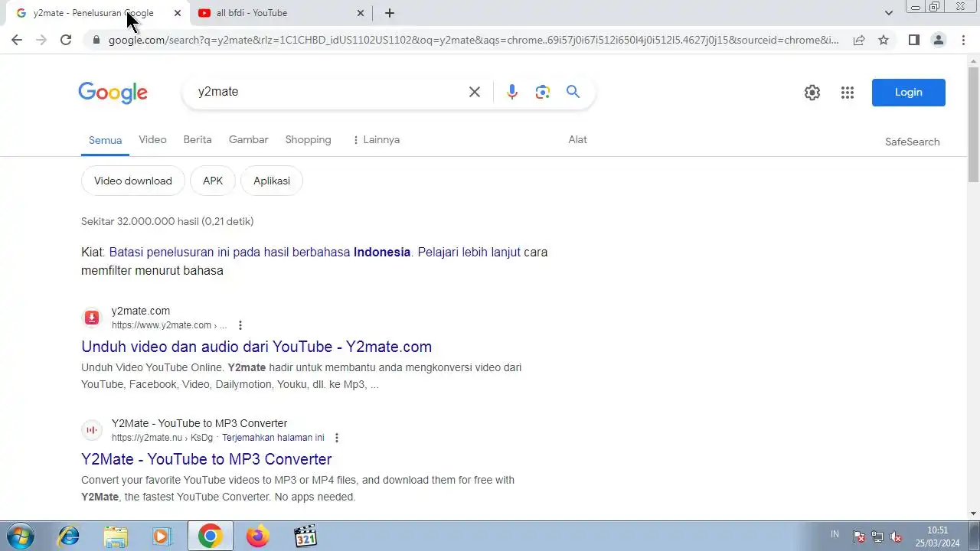Launch Firefox from the taskbar

pos(258,536)
